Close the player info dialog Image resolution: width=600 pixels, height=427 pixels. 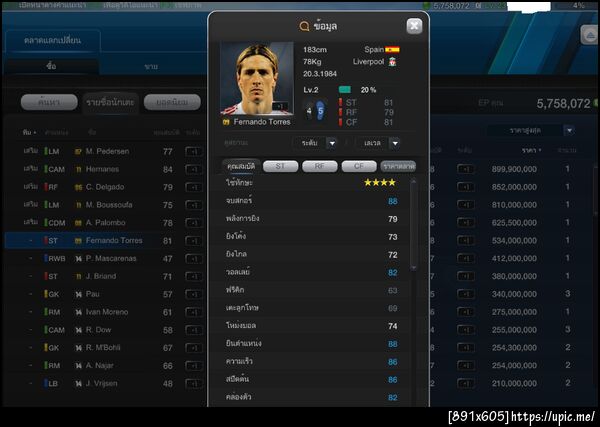(414, 26)
